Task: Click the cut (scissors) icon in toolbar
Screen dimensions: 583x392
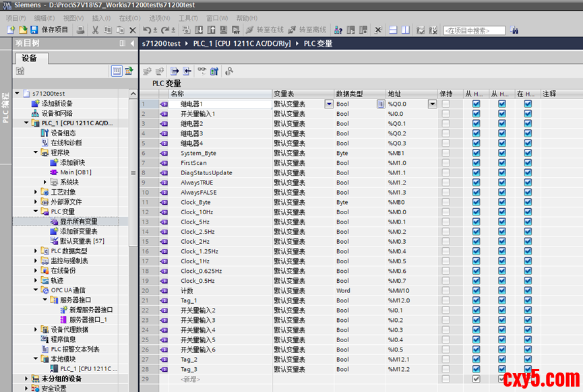Action: pos(96,30)
